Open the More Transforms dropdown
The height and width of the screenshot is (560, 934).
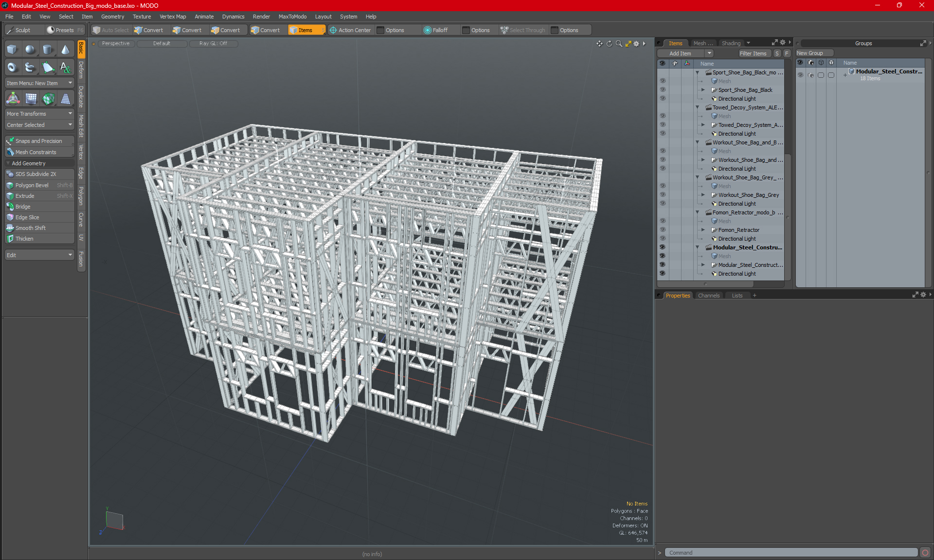[39, 114]
